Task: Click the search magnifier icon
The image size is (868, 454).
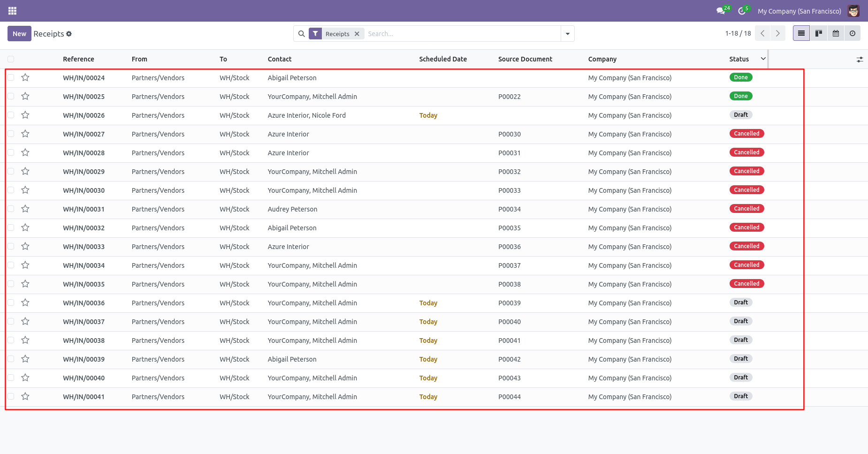Action: 302,34
